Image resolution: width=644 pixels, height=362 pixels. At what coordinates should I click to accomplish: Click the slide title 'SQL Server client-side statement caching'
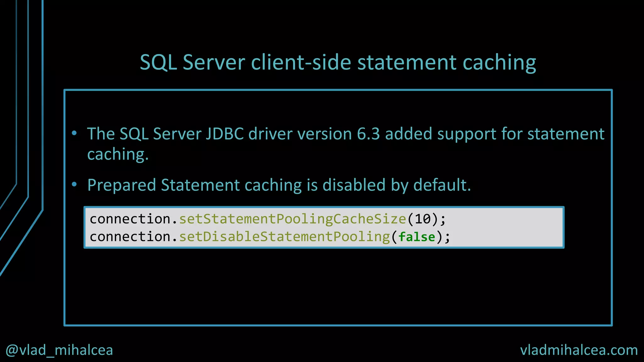pyautogui.click(x=338, y=63)
